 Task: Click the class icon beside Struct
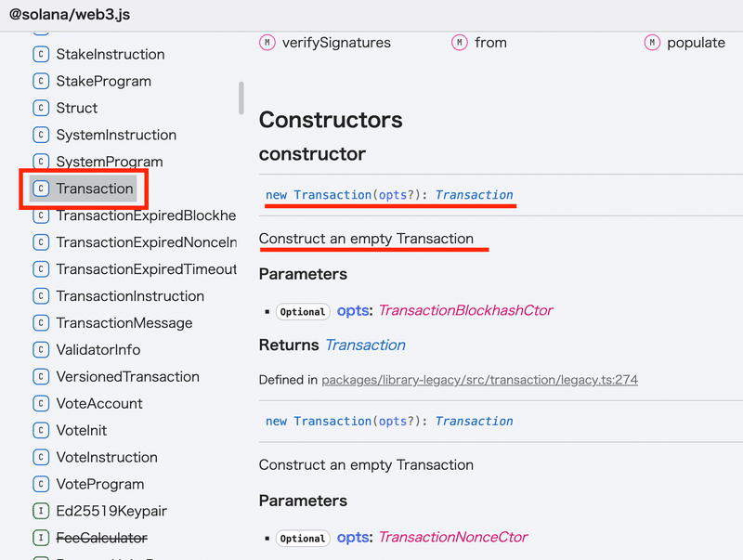(41, 108)
